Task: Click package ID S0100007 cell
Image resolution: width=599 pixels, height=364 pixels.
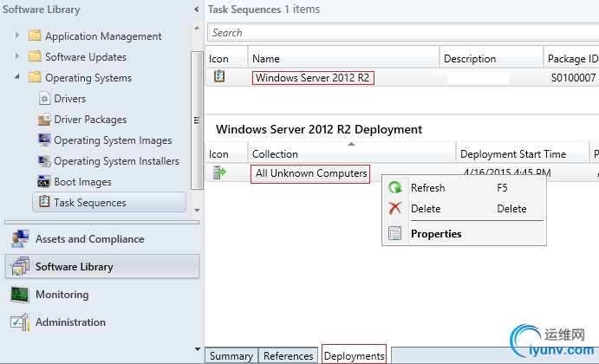Action: tap(573, 78)
